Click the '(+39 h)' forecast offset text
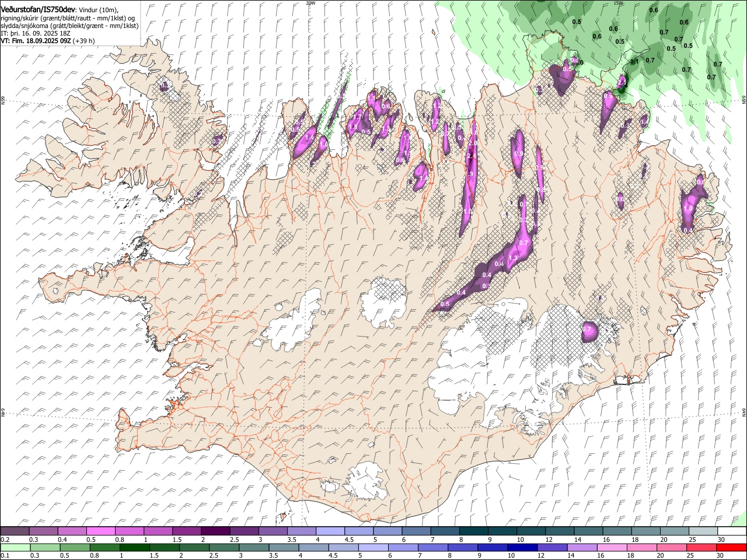Screen dimensions: 747x560 [84, 41]
